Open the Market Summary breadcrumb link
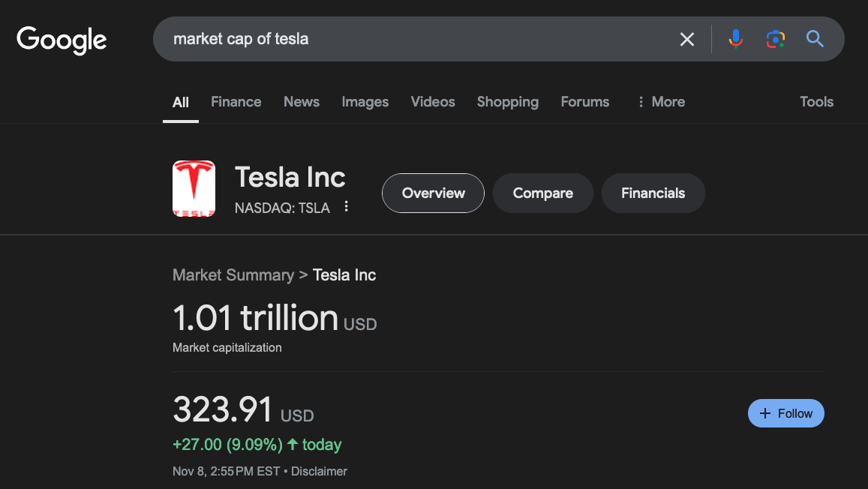Viewport: 868px width, 489px height. pos(233,275)
